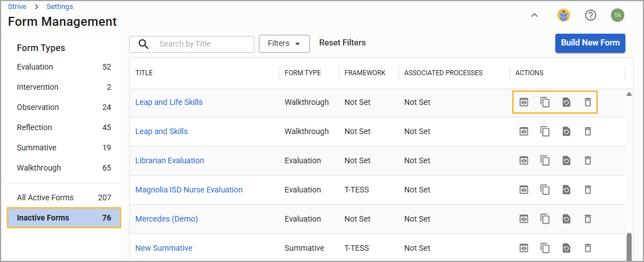Screen dimensions: 644x262
Task: Select the Intervention form type
Action: pyautogui.click(x=63, y=87)
